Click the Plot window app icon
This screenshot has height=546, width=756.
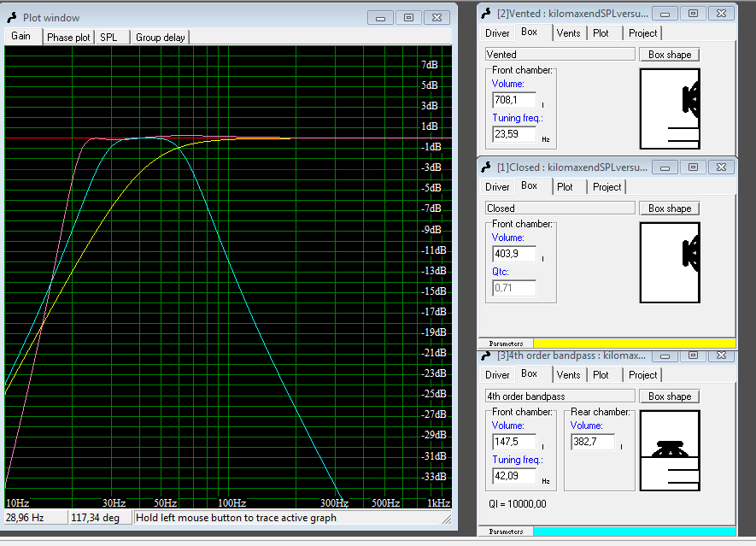[x=12, y=18]
